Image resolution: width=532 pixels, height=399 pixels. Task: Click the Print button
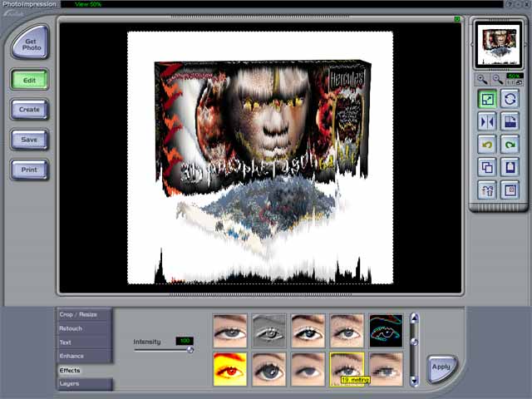(x=30, y=170)
